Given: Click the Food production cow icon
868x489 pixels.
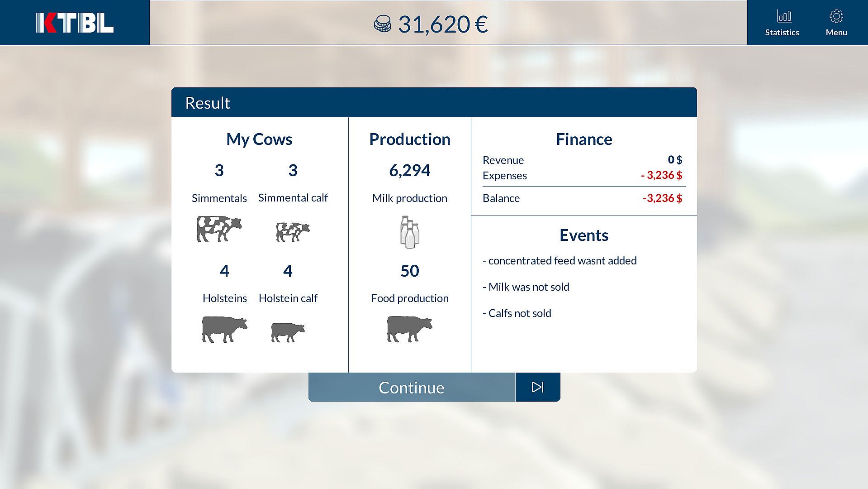Looking at the screenshot, I should [x=409, y=329].
